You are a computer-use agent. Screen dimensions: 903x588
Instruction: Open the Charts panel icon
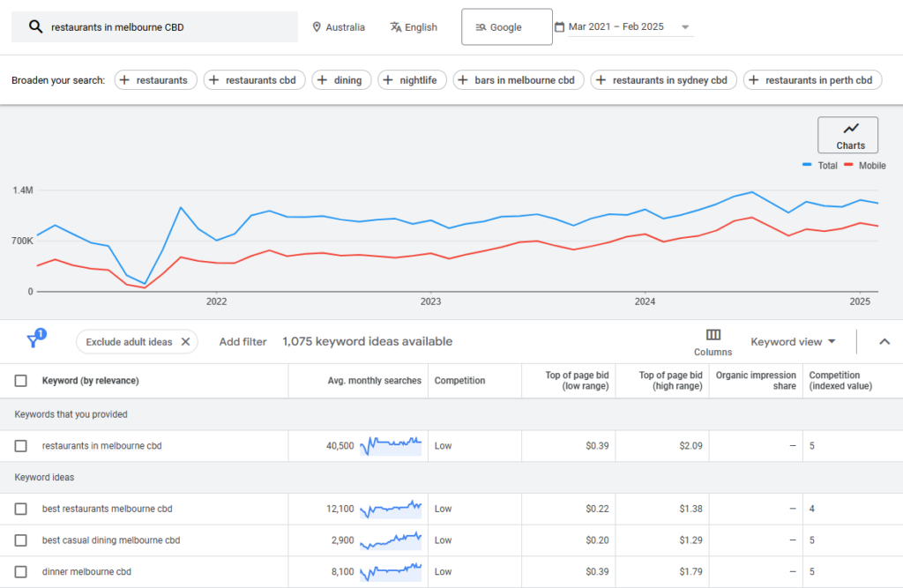pos(847,130)
